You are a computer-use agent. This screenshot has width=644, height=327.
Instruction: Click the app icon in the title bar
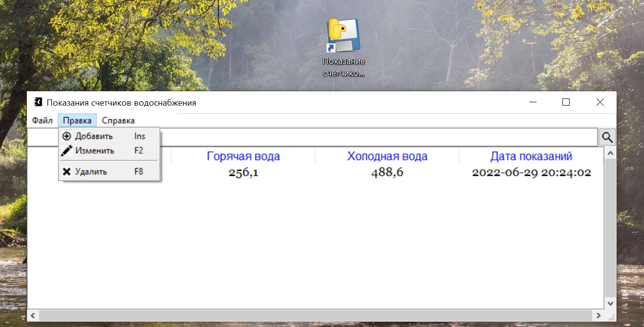38,102
